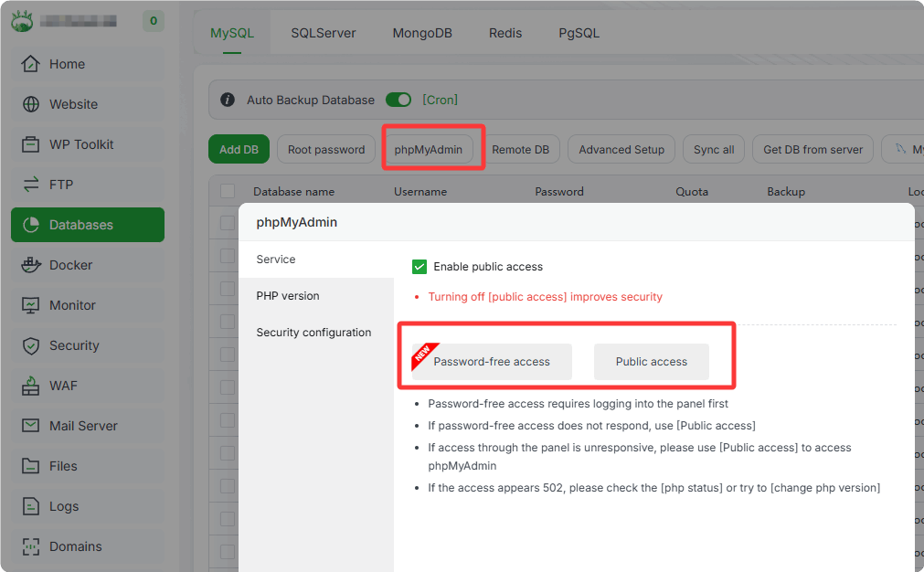Viewport: 924px width, 572px height.
Task: Open Website globe icon in sidebar
Action: pyautogui.click(x=31, y=104)
